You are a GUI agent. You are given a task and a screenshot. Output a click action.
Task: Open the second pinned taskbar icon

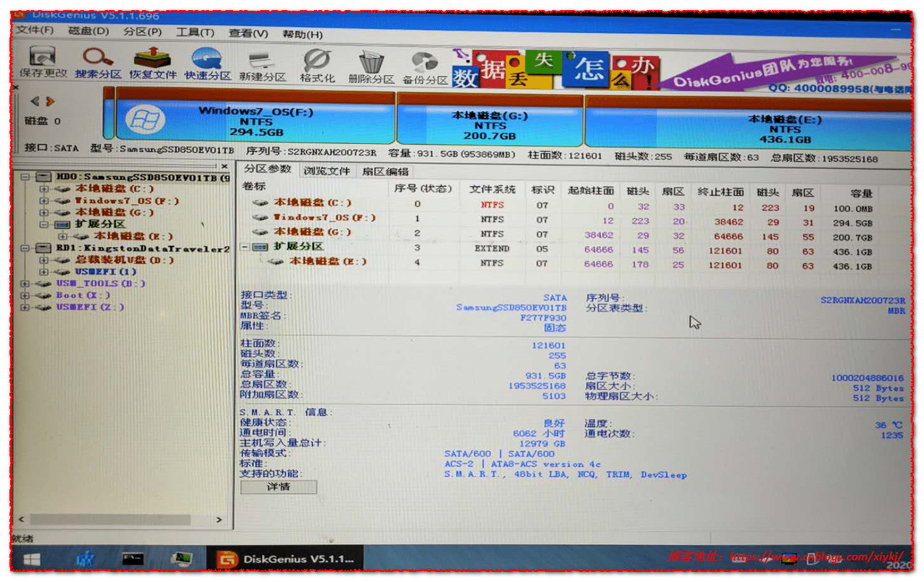coord(84,559)
